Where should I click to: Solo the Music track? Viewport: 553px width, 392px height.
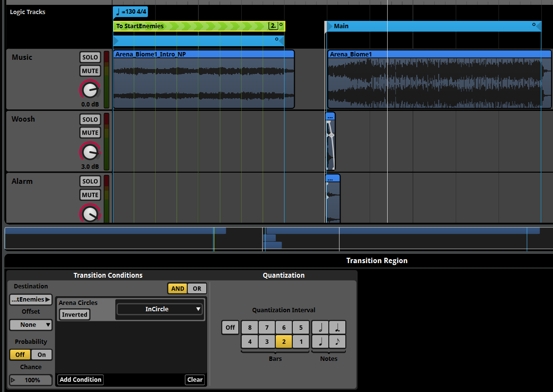click(90, 57)
